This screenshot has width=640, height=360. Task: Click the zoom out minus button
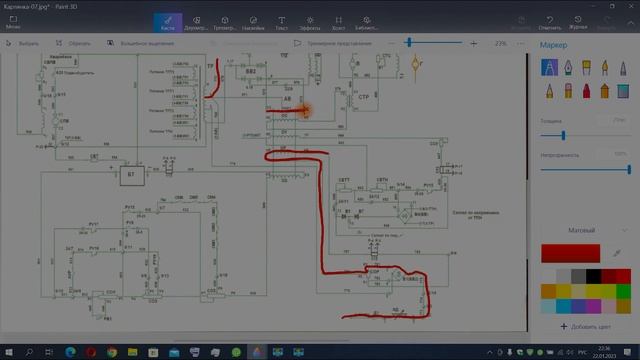[x=392, y=43]
